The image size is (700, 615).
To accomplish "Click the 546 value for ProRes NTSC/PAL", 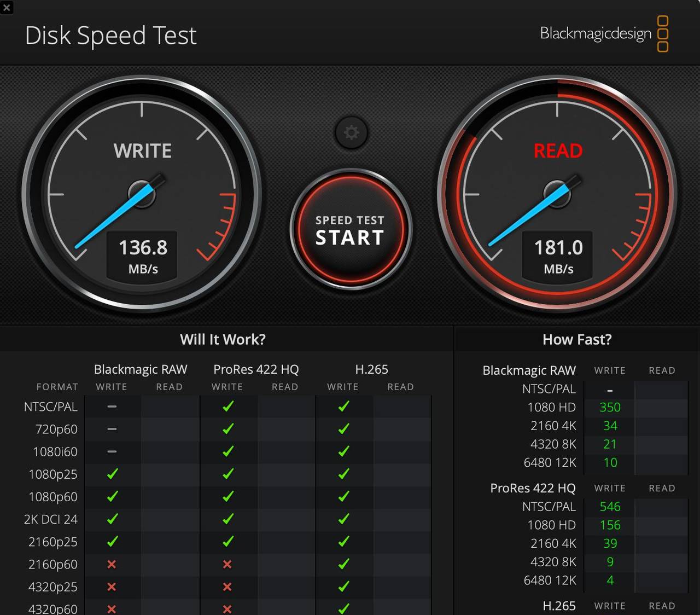I will click(x=610, y=507).
